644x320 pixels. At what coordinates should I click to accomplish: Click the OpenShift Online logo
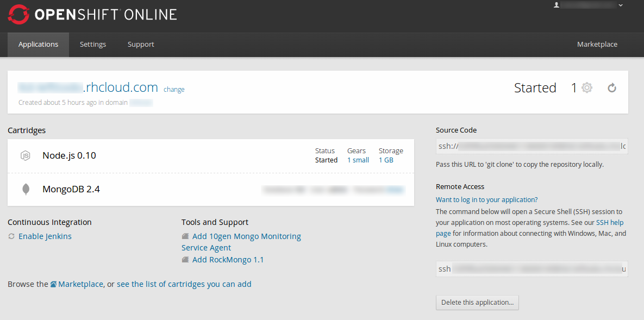pos(92,14)
